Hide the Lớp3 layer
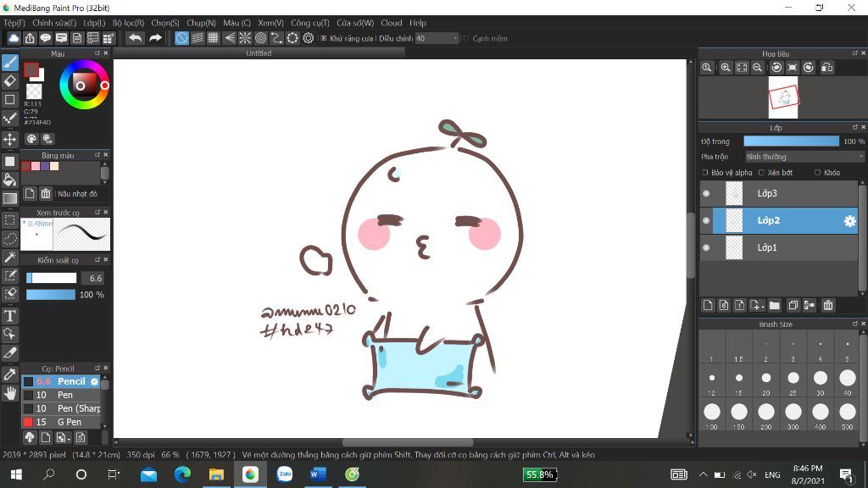This screenshot has height=488, width=868. [x=706, y=194]
